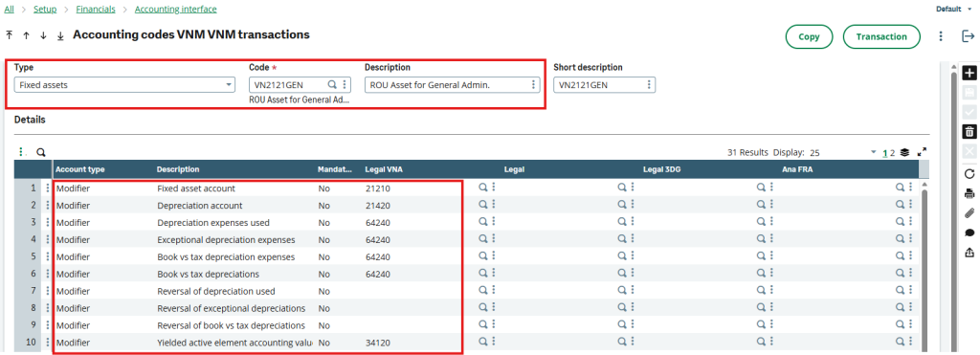Open attachments with the paperclip icon
The height and width of the screenshot is (355, 980).
pos(969,213)
